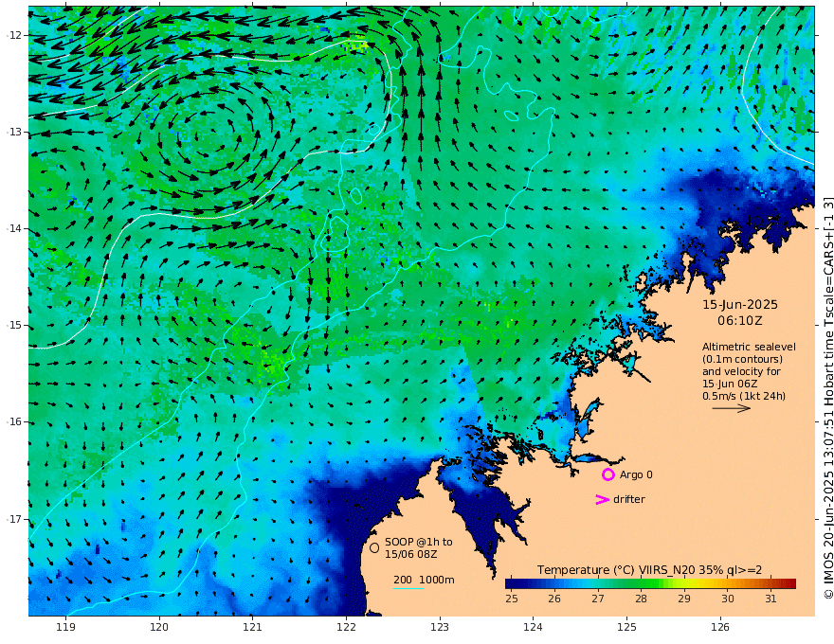Click longitude axis label 124
The height and width of the screenshot is (644, 834).
pyautogui.click(x=533, y=627)
